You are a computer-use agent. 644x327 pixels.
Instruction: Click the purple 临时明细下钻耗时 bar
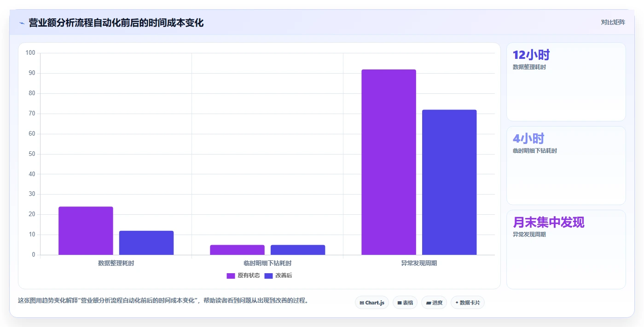pos(237,250)
